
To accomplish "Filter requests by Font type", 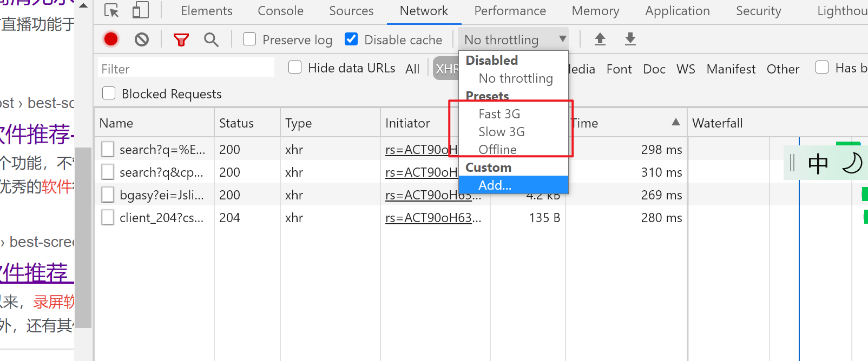I will click(619, 69).
